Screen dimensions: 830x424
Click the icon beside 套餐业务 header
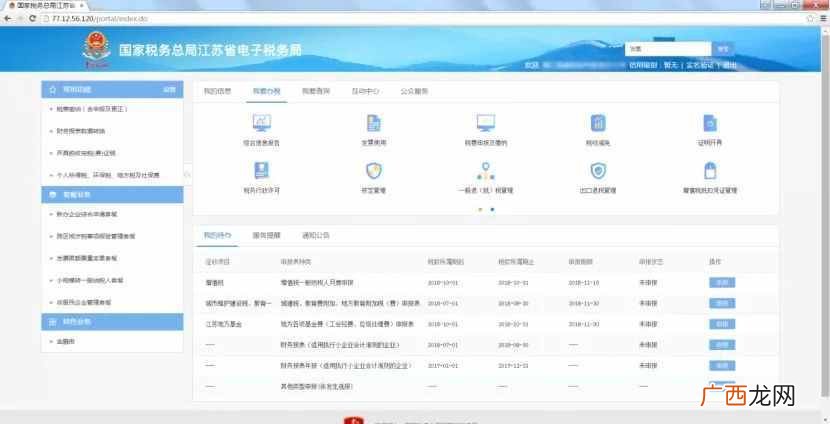[x=52, y=195]
